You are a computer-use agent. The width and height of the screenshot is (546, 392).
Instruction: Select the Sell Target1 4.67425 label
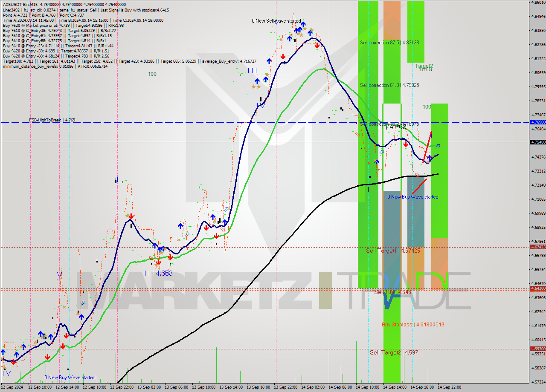coord(392,251)
